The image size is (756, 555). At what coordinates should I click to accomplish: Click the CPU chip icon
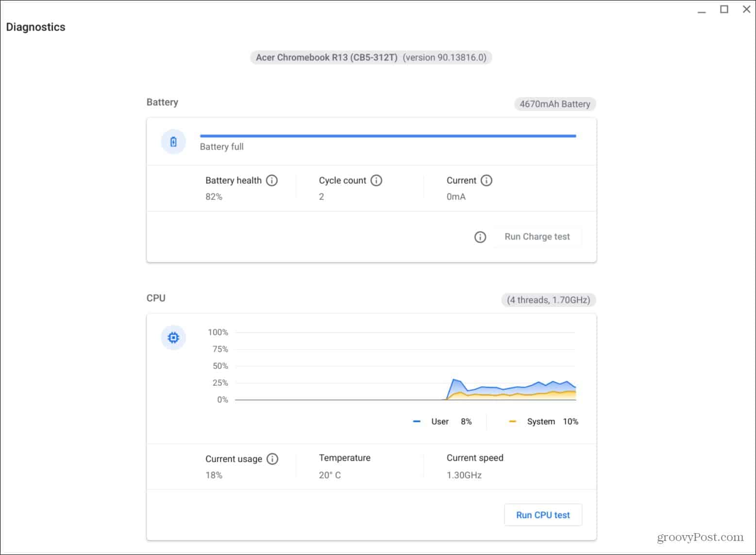coord(173,338)
